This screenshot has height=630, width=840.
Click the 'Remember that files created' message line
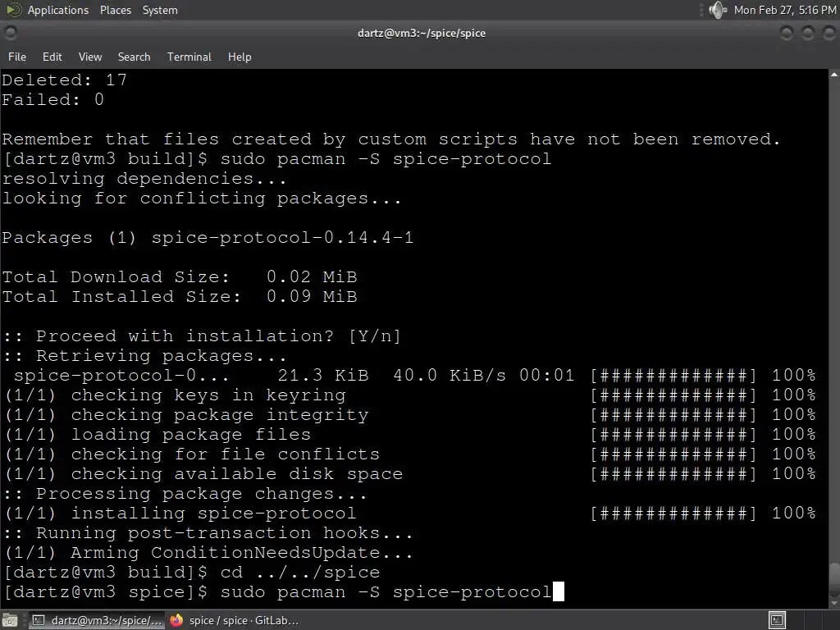point(391,139)
